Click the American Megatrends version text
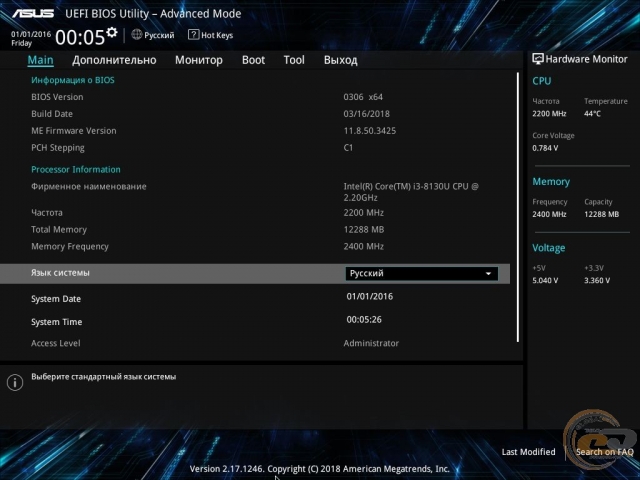The height and width of the screenshot is (480, 640). point(320,469)
